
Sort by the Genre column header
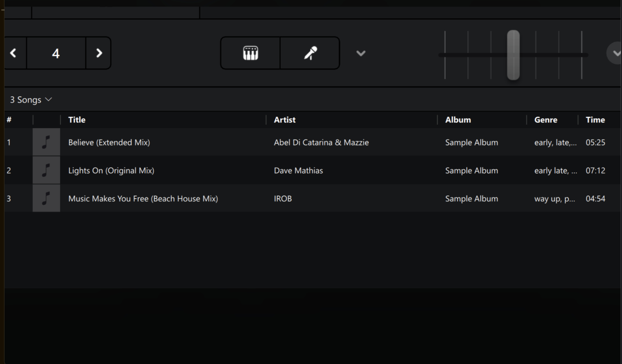click(x=545, y=120)
